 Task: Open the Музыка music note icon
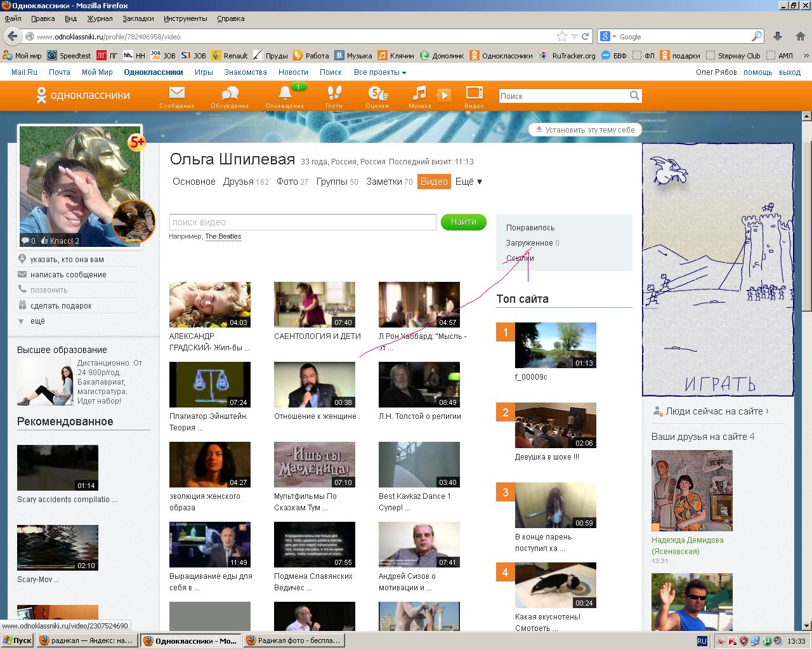pos(419,96)
